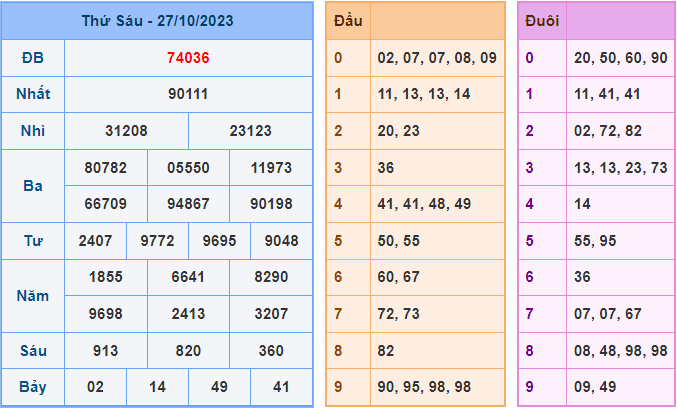This screenshot has height=410, width=677.
Task: Select Đuôi values 08, 48, 98, 98
Action: [x=621, y=351]
